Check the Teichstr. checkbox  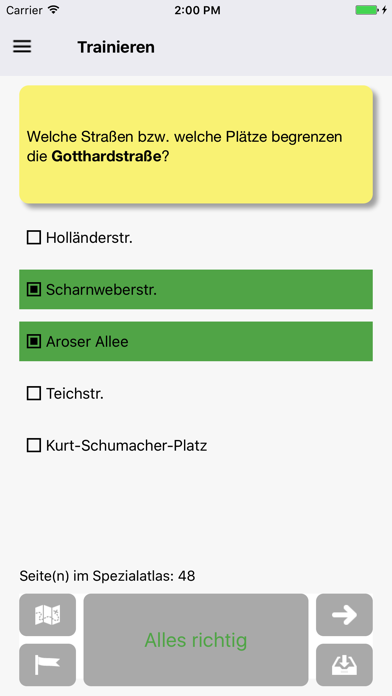[34, 393]
